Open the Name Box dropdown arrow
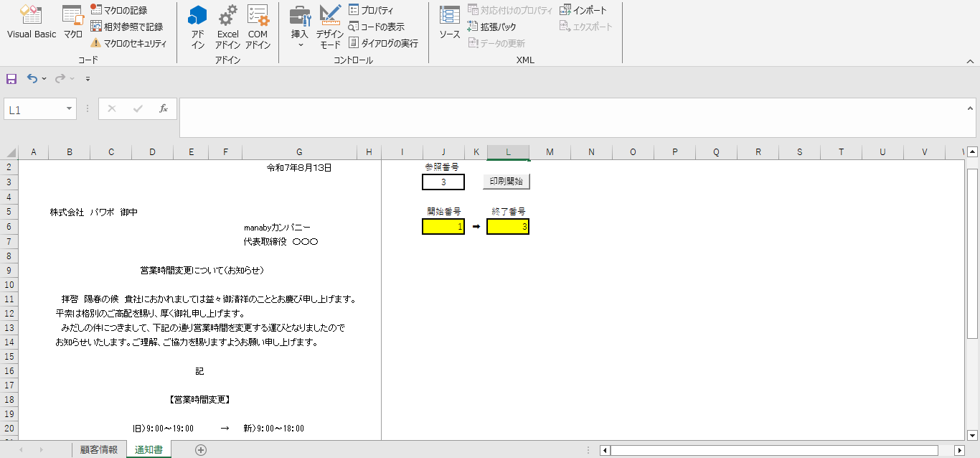Image resolution: width=980 pixels, height=458 pixels. point(70,109)
